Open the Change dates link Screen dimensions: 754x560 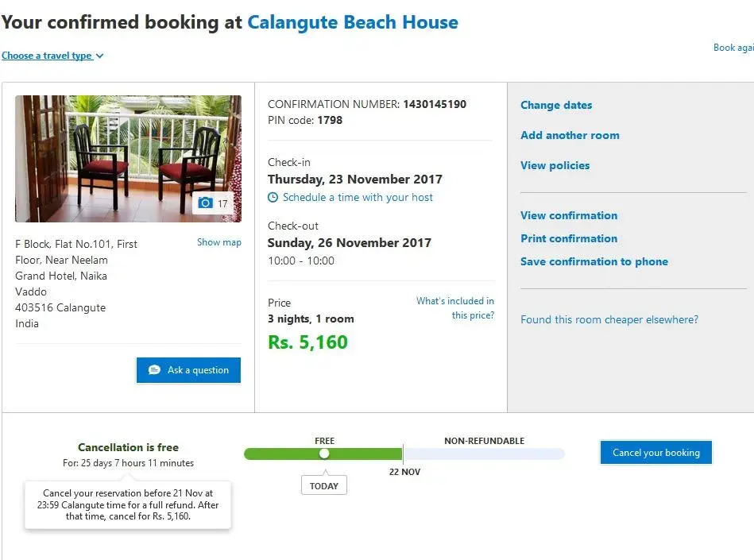556,105
